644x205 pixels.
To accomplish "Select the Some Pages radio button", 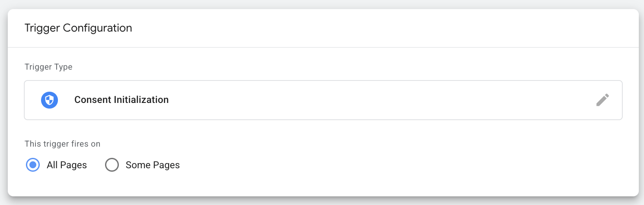I will [112, 165].
